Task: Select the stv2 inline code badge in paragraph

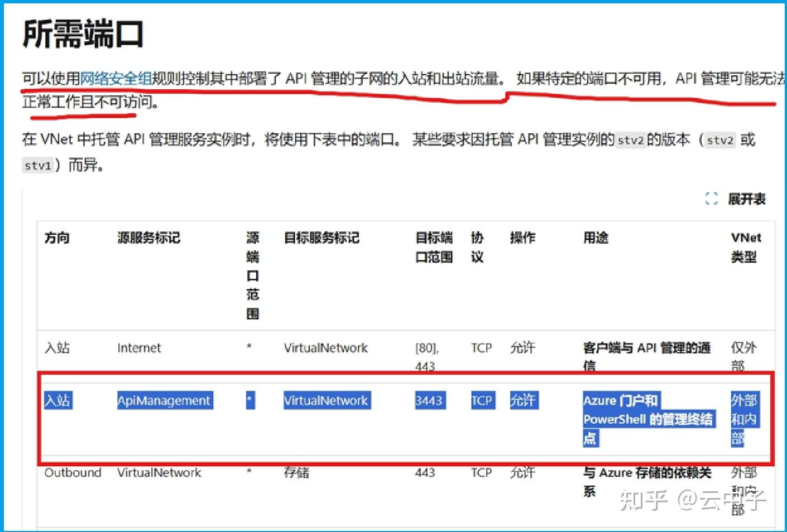Action: [x=630, y=141]
